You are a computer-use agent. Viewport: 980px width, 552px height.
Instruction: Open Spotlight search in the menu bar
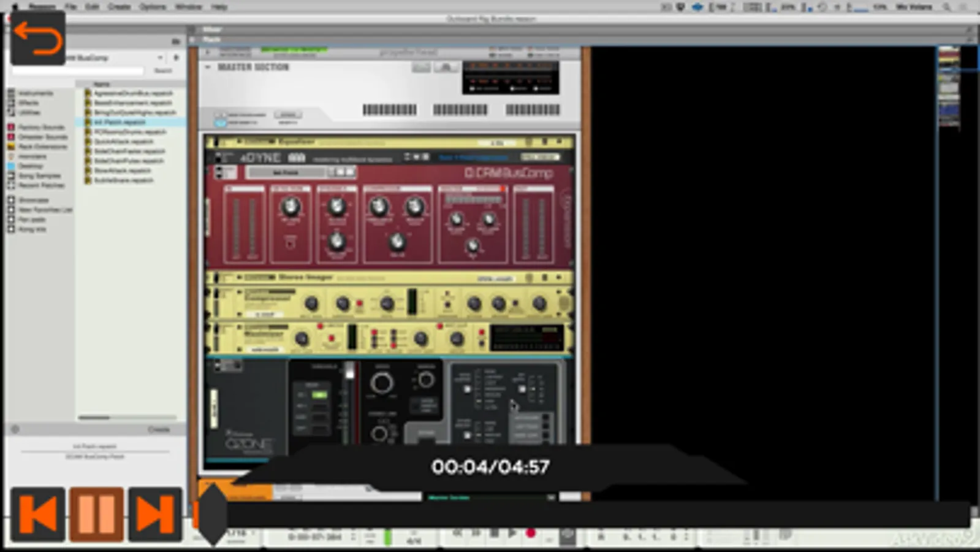[x=948, y=7]
